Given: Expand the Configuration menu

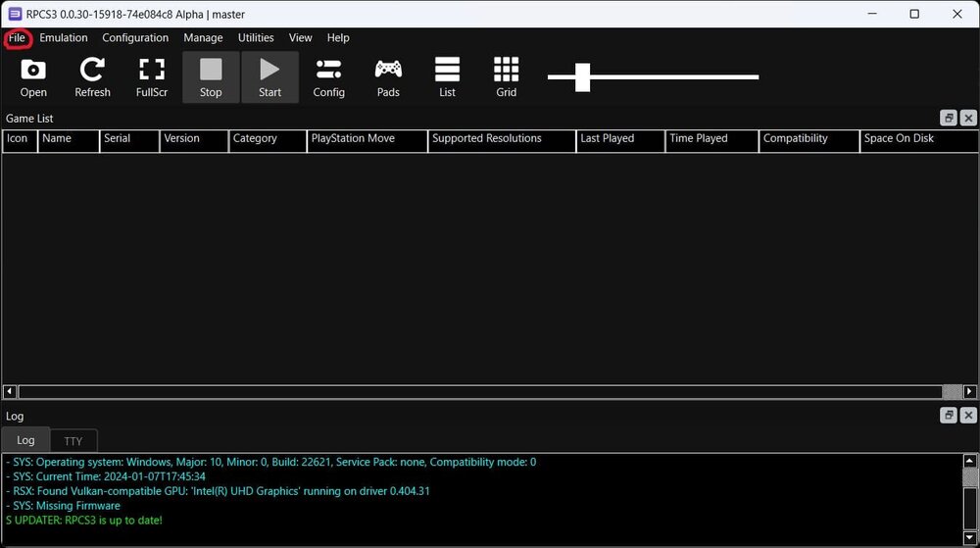Looking at the screenshot, I should click(135, 38).
